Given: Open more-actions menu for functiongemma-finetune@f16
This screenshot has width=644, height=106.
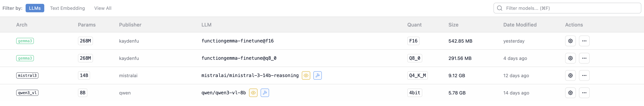Looking at the screenshot, I should (584, 41).
